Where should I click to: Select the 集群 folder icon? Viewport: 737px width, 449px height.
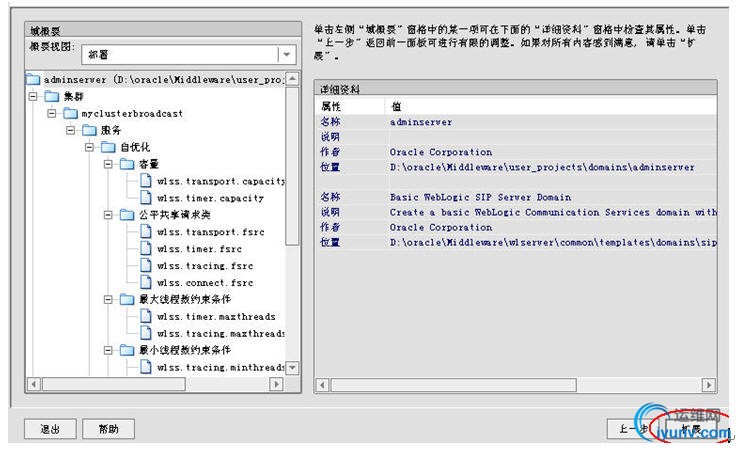[x=52, y=96]
